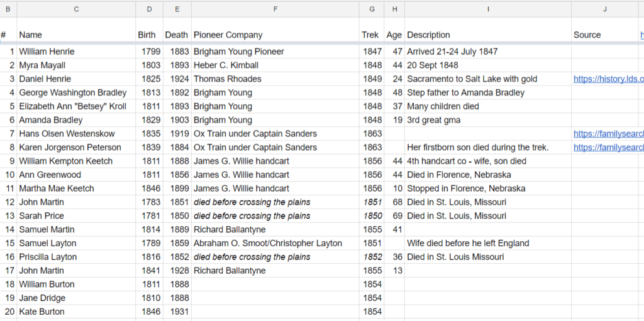Open the history.lds link in Daniel Henrie row

pos(608,79)
